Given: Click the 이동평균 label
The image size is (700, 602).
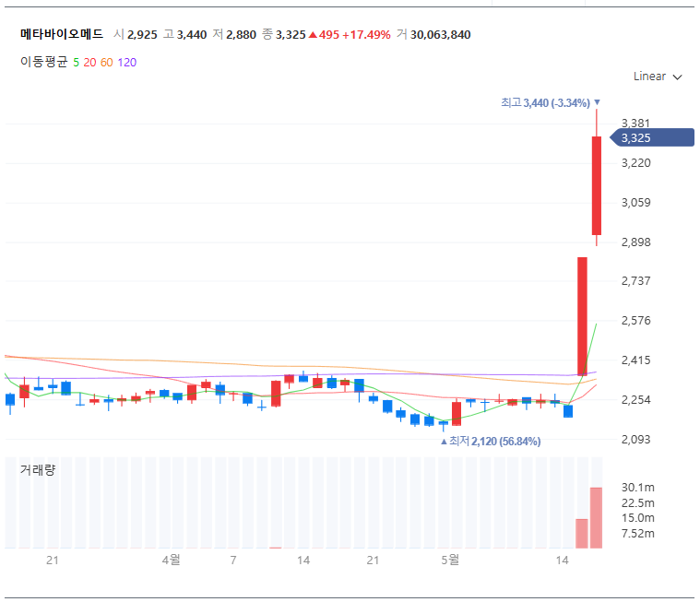Looking at the screenshot, I should pyautogui.click(x=43, y=62).
